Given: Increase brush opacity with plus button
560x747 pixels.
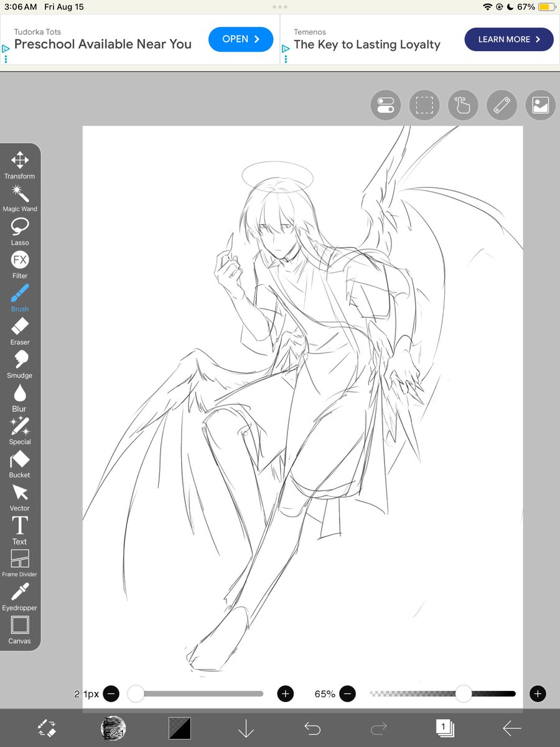Looking at the screenshot, I should tap(538, 693).
